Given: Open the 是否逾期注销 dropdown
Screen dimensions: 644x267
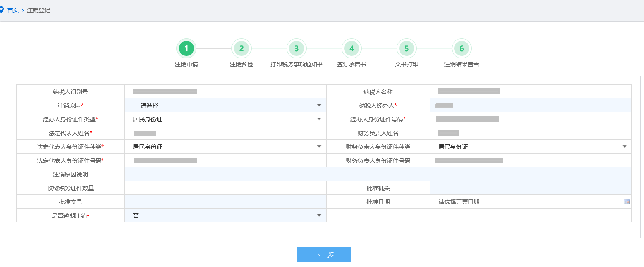Looking at the screenshot, I should click(225, 216).
